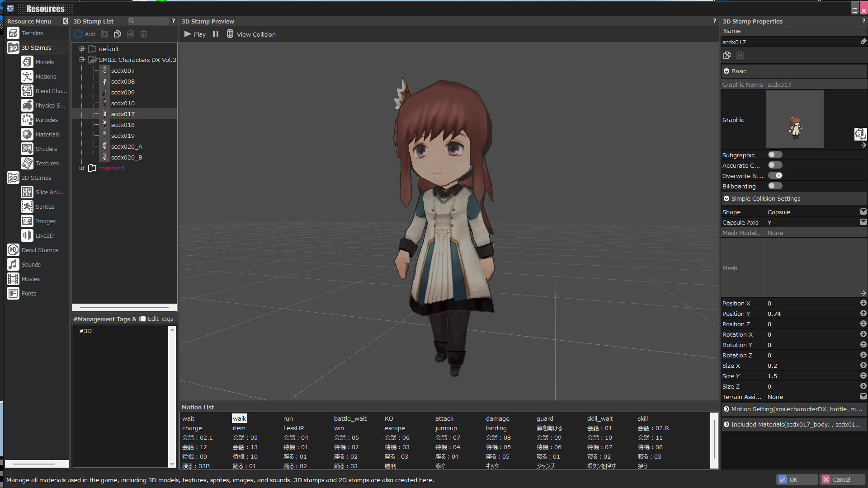
Task: Select the attack motion in Motion List
Action: [x=444, y=418]
